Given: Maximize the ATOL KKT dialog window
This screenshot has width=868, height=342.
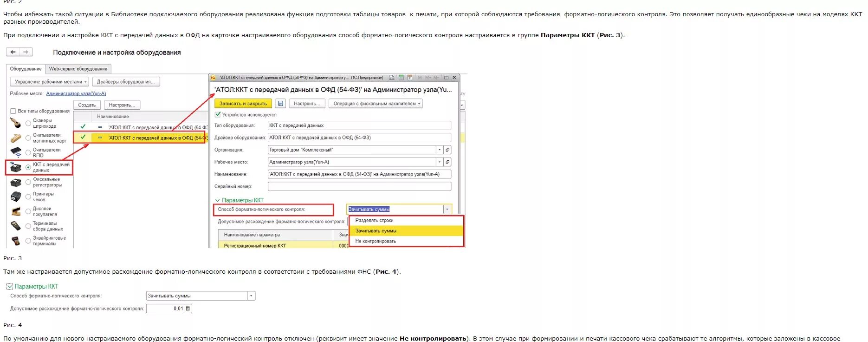Looking at the screenshot, I should [x=446, y=78].
